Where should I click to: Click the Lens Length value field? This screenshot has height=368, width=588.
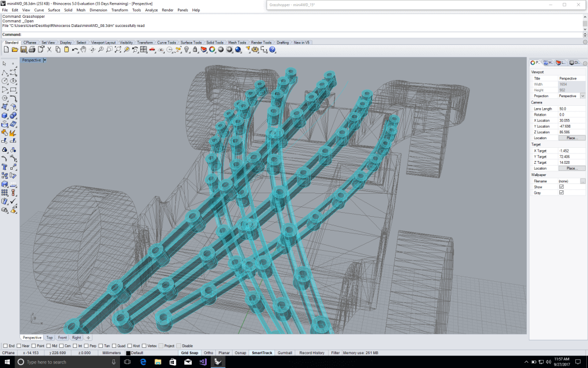[x=568, y=109]
